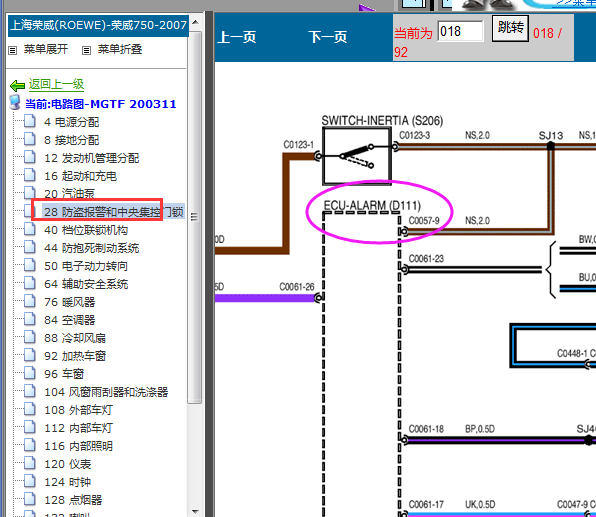The image size is (596, 517).
Task: Click the sidebar scrollbar up arrow
Action: click(x=195, y=22)
